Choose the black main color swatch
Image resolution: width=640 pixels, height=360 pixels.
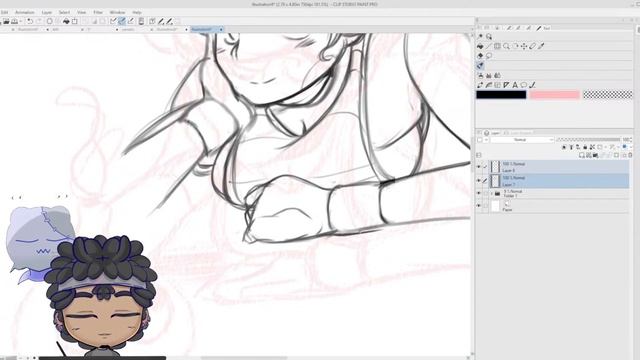[x=501, y=95]
